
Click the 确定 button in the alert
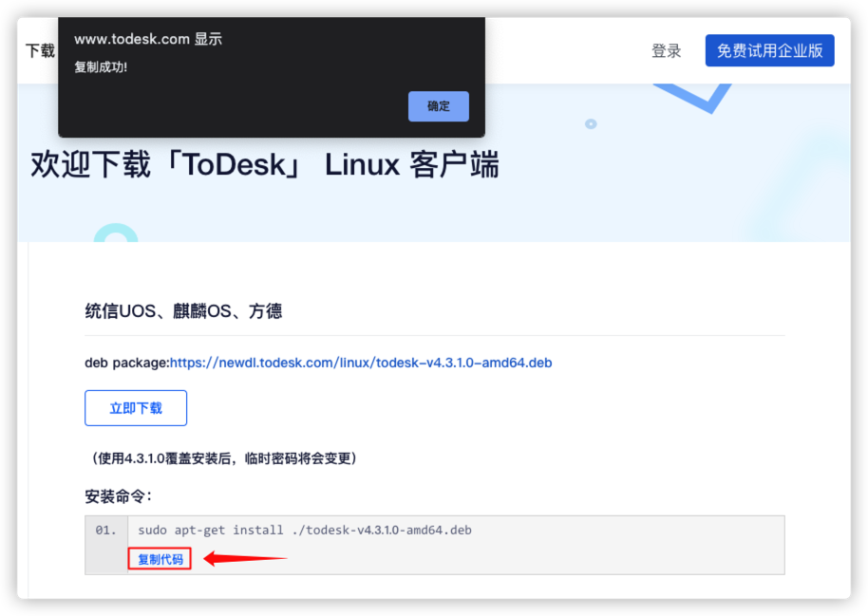(x=438, y=106)
